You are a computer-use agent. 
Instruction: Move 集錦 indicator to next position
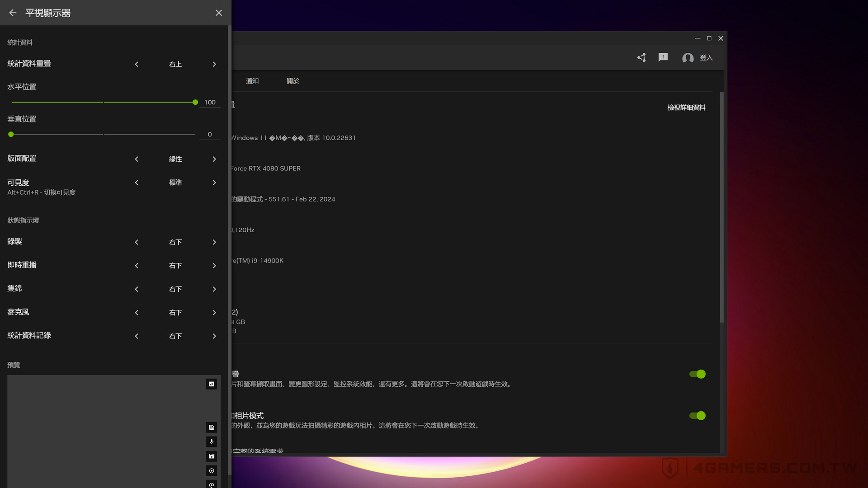(214, 289)
